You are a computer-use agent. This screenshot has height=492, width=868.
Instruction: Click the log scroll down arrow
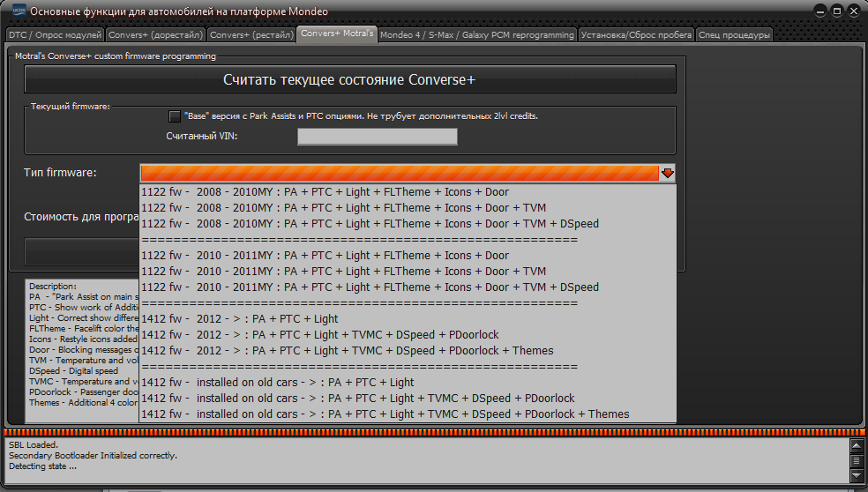[x=856, y=475]
